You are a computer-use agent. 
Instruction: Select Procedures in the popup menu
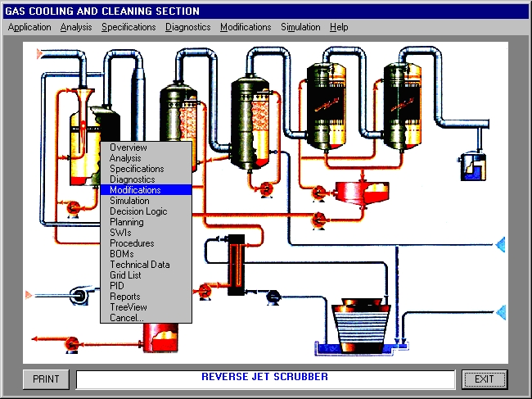(147, 243)
